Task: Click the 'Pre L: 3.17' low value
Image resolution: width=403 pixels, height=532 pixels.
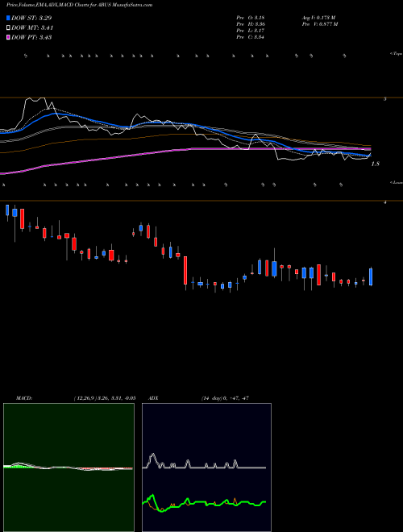Action: coord(251,31)
